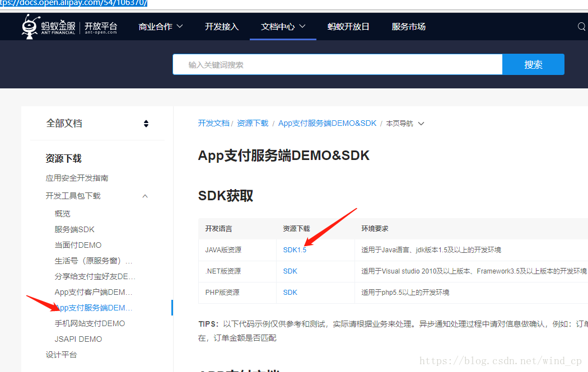Click the 资源下载 sidebar heading
The width and height of the screenshot is (588, 372).
(63, 158)
